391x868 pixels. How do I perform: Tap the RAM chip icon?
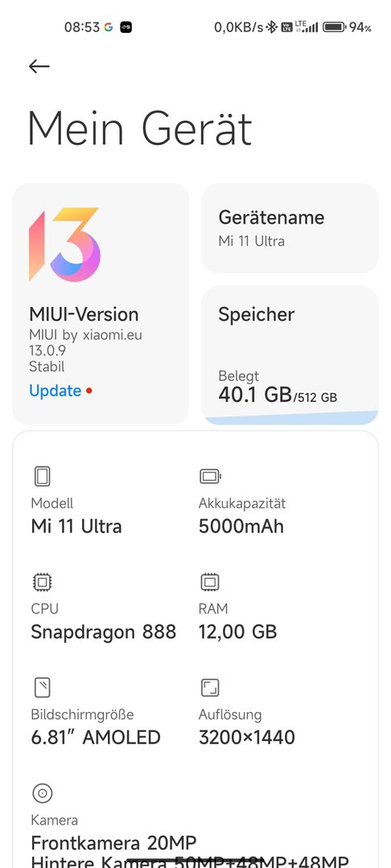pyautogui.click(x=210, y=582)
